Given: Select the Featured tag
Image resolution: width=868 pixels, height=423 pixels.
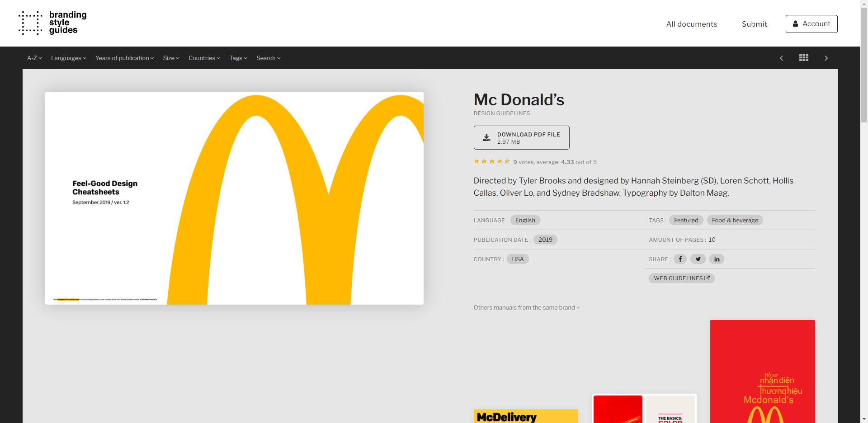Looking at the screenshot, I should [686, 220].
